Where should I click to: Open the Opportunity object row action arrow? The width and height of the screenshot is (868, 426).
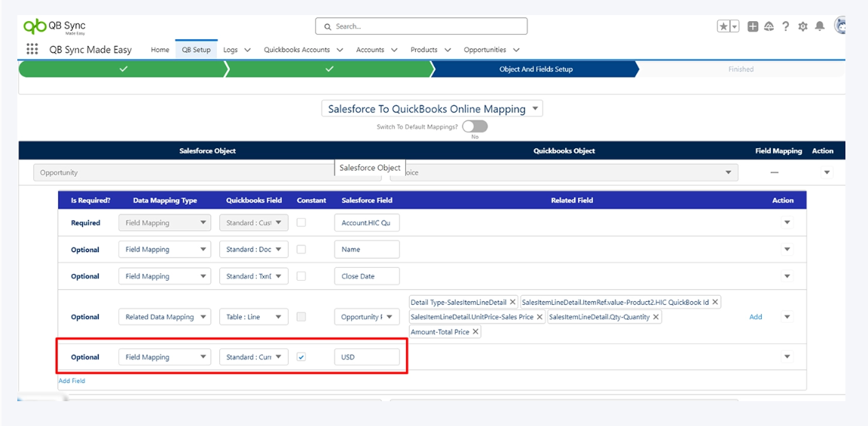click(827, 172)
